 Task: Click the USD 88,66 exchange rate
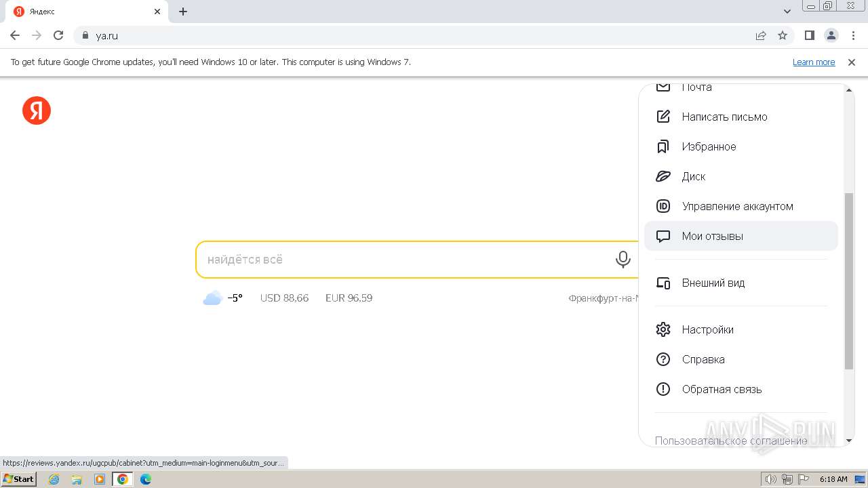284,298
